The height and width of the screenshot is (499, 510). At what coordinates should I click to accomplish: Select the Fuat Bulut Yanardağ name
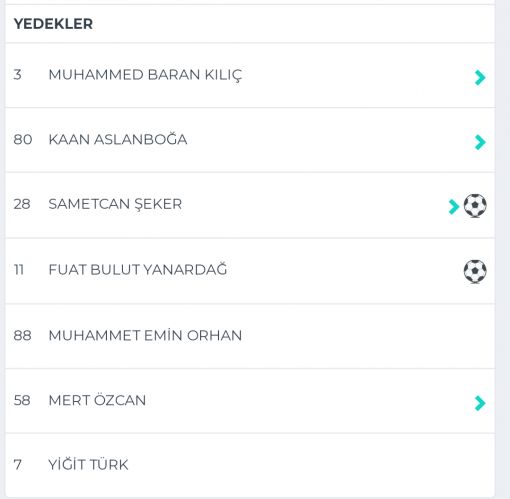point(138,269)
